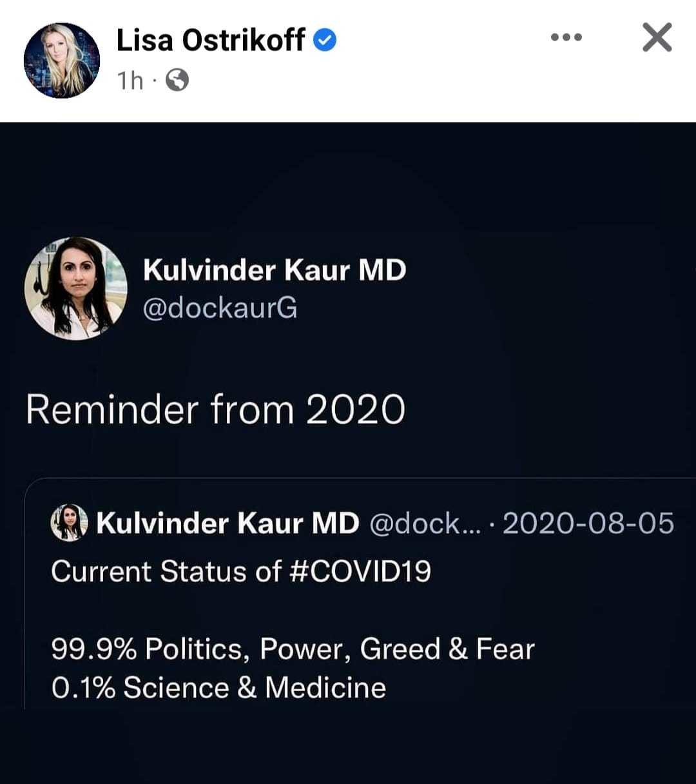Click the 1h post timestamp

[x=130, y=81]
